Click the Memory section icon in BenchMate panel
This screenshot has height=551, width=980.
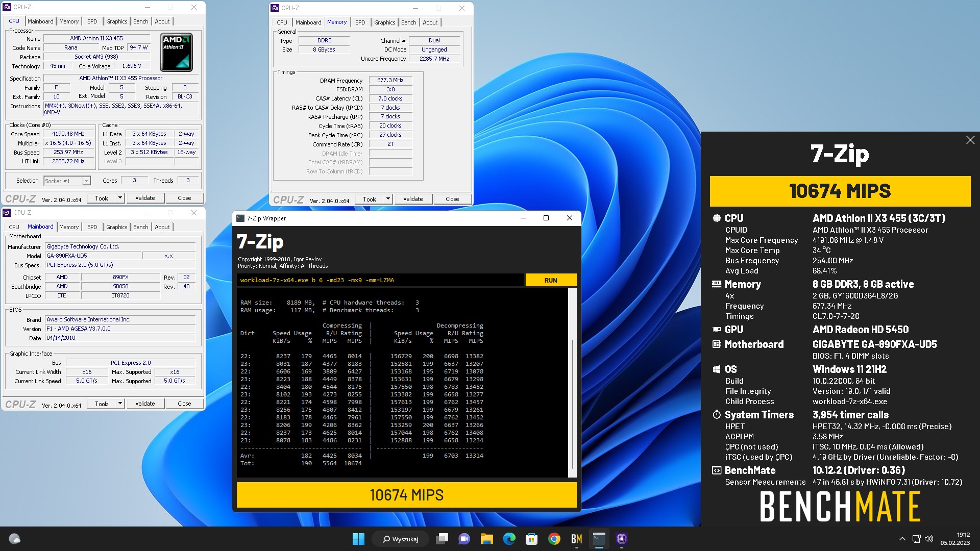[717, 284]
